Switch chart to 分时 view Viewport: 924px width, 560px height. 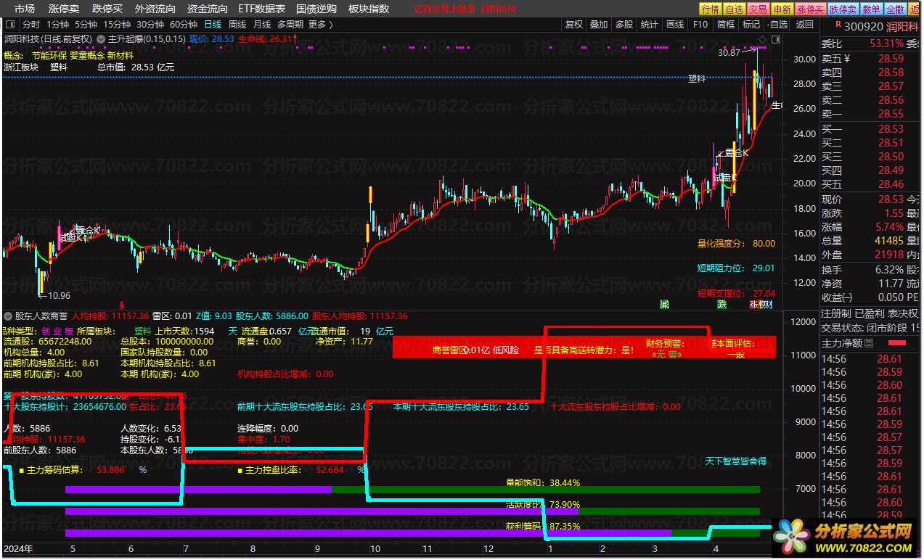pos(31,24)
